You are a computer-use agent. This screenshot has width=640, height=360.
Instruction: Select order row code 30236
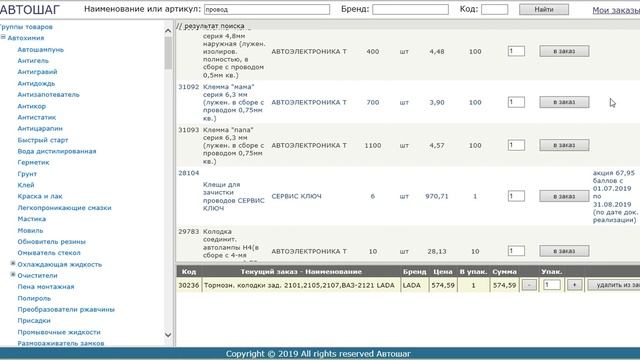(189, 285)
